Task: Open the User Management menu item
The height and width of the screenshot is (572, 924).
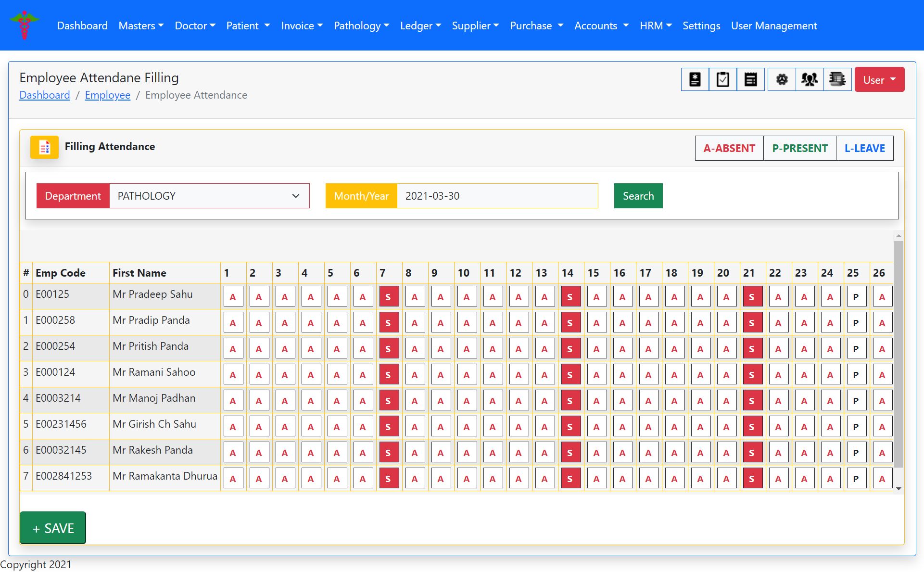Action: [773, 25]
